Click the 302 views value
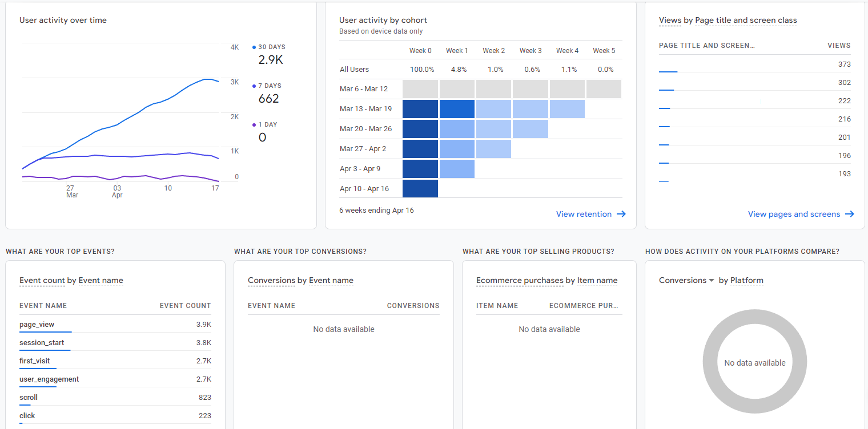The image size is (868, 429). [x=844, y=82]
